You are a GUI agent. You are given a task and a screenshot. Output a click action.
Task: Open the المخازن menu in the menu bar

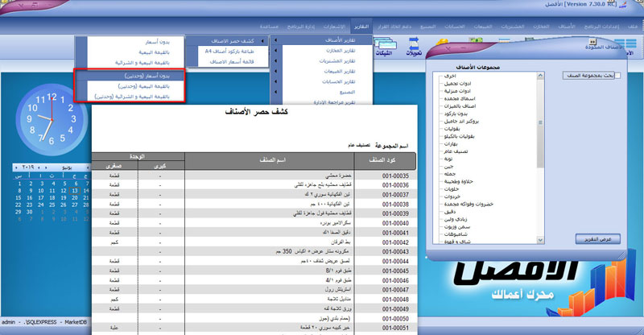[x=541, y=27]
